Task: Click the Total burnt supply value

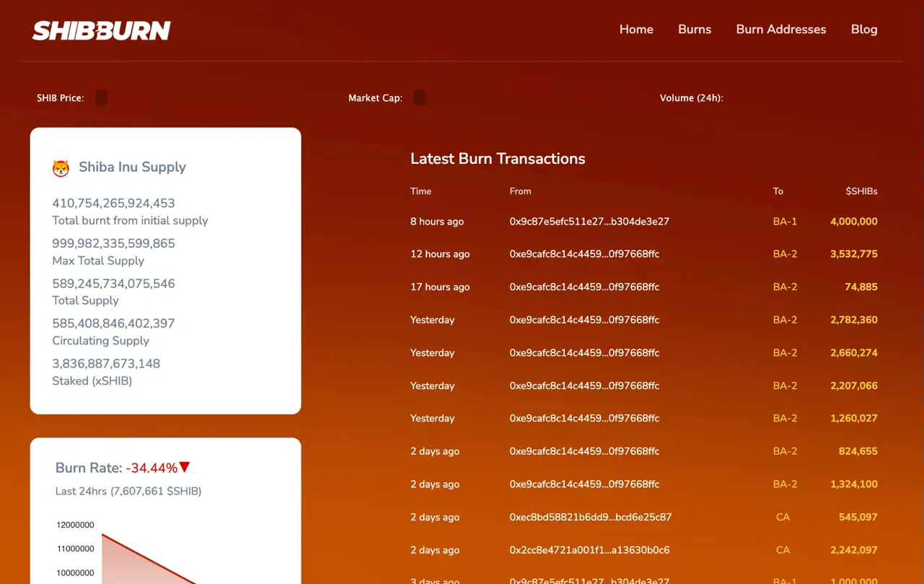Action: [113, 204]
